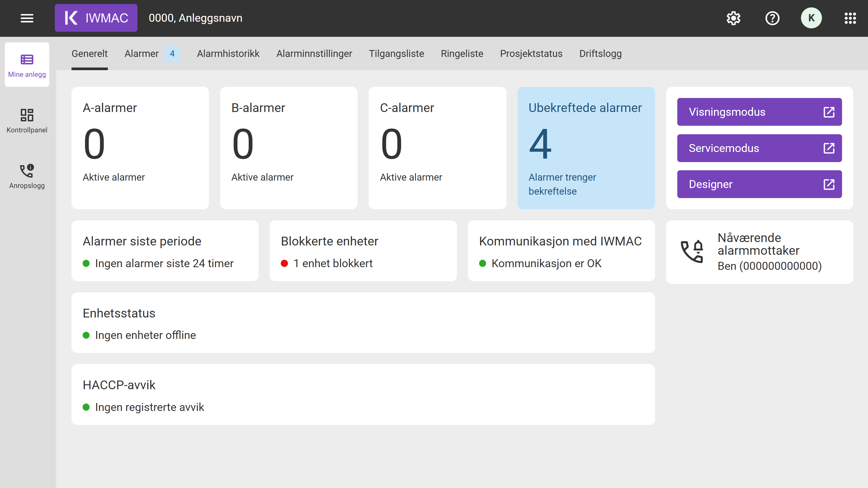This screenshot has width=868, height=488.
Task: Switch to the Alarmer tab
Action: tap(141, 53)
